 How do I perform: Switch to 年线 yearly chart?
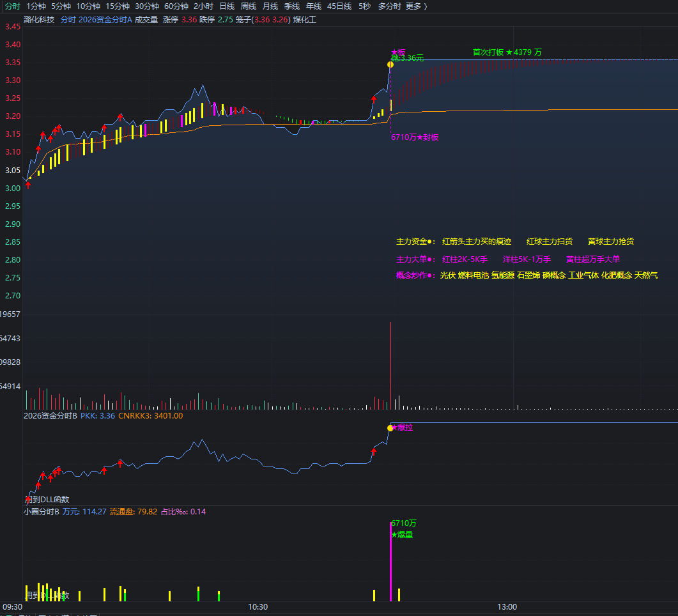coord(314,6)
